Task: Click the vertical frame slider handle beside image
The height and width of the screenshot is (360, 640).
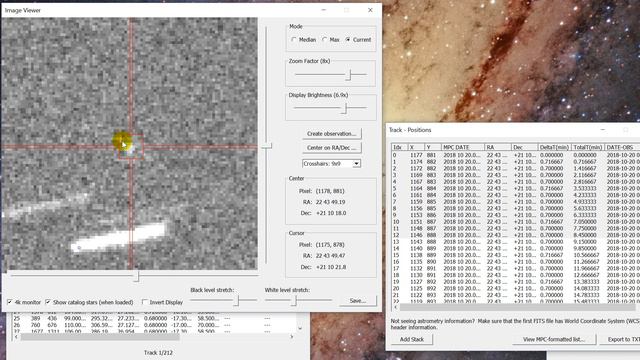Action: pos(266,145)
